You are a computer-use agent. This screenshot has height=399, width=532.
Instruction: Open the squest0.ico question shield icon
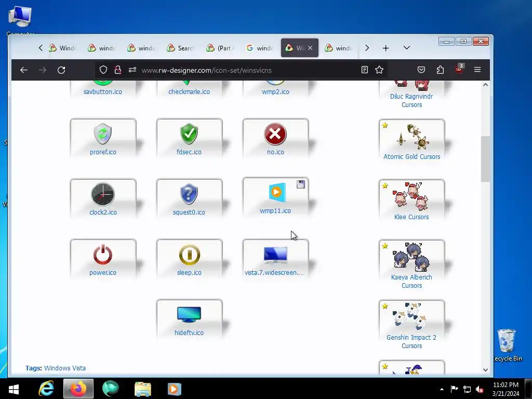(x=189, y=194)
